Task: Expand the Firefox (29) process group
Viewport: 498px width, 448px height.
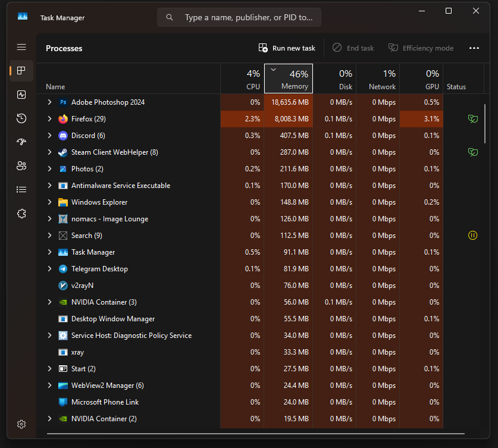Action: tap(49, 119)
